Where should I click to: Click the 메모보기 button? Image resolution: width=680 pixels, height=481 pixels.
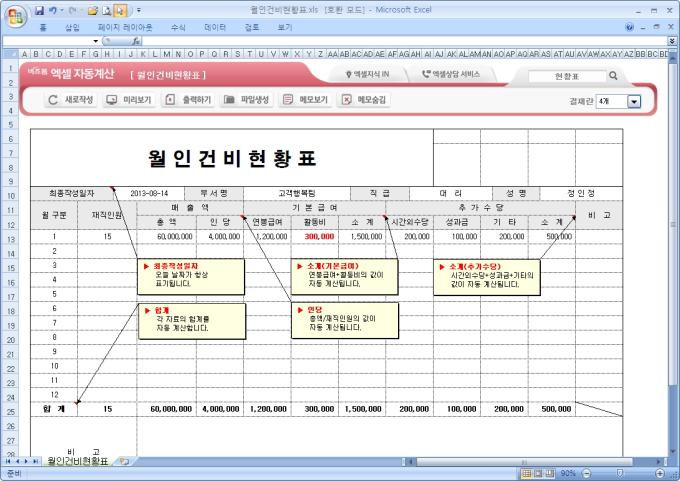click(x=305, y=100)
